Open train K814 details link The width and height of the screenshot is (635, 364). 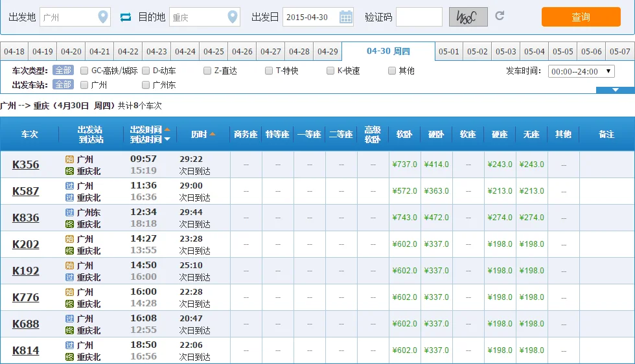point(26,350)
